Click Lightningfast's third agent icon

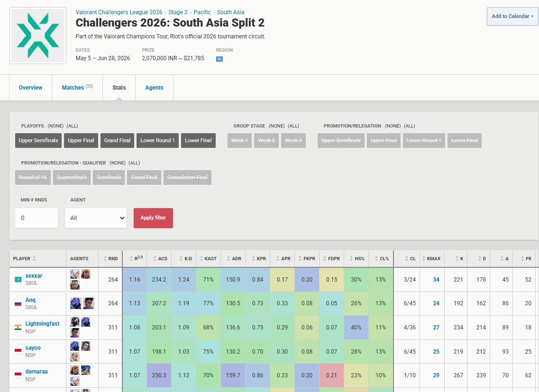pyautogui.click(x=75, y=332)
